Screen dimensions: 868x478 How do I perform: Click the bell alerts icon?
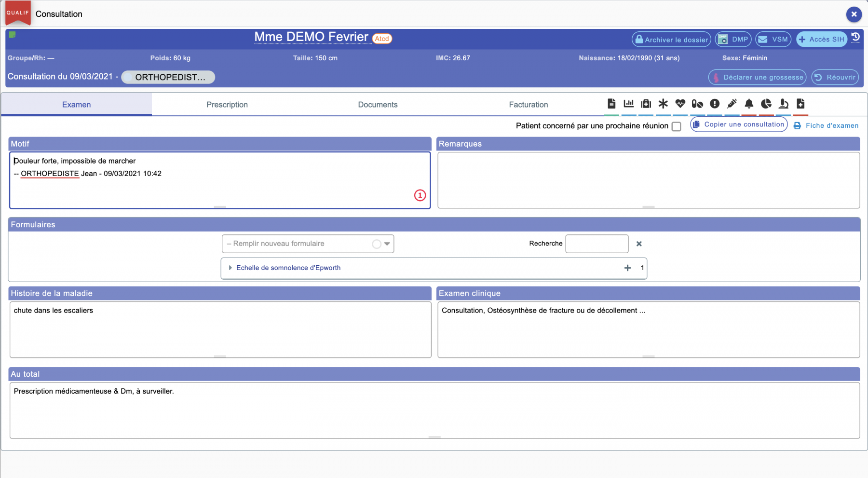click(749, 104)
